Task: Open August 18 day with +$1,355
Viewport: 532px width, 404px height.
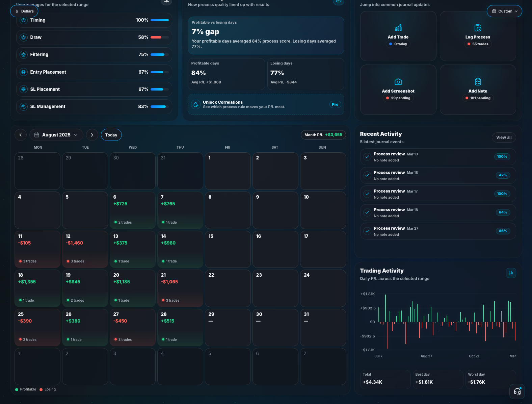Action: point(37,288)
